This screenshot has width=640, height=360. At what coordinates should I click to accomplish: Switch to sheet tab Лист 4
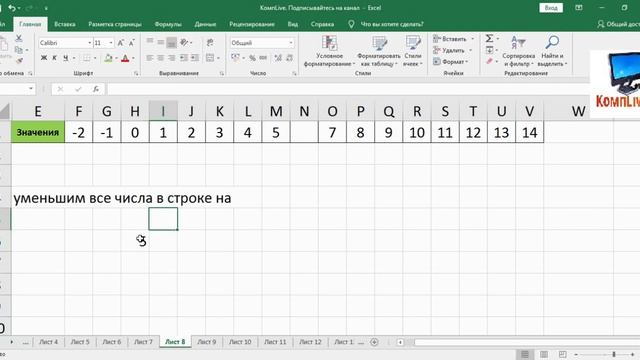tap(48, 342)
